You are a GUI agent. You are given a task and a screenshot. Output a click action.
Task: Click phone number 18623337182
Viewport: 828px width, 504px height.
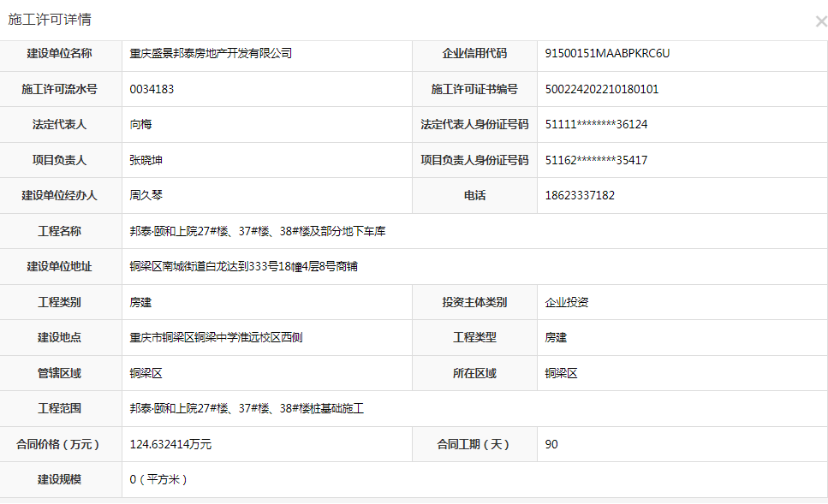click(x=580, y=195)
